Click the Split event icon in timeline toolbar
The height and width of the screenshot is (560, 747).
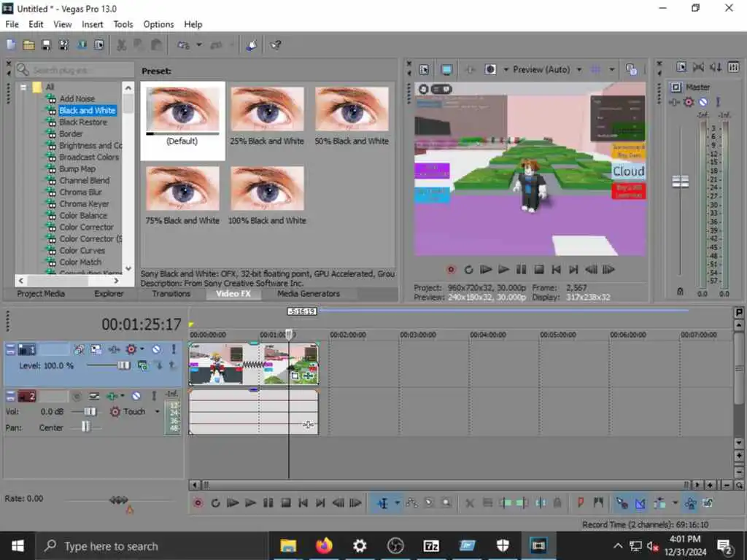(x=541, y=503)
